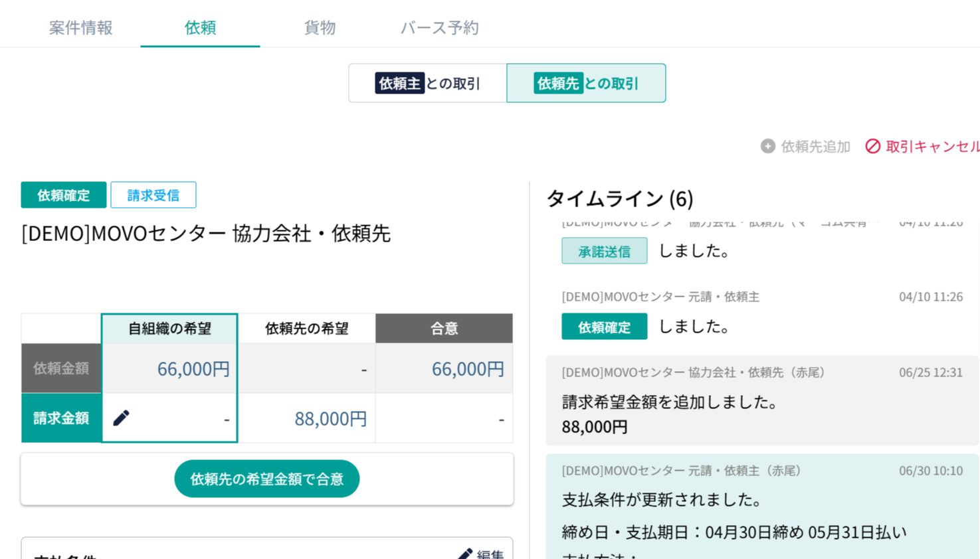Screen dimensions: 980x559
Task: Open the 支払条件が更新されました timeline entry
Action: [x=762, y=507]
